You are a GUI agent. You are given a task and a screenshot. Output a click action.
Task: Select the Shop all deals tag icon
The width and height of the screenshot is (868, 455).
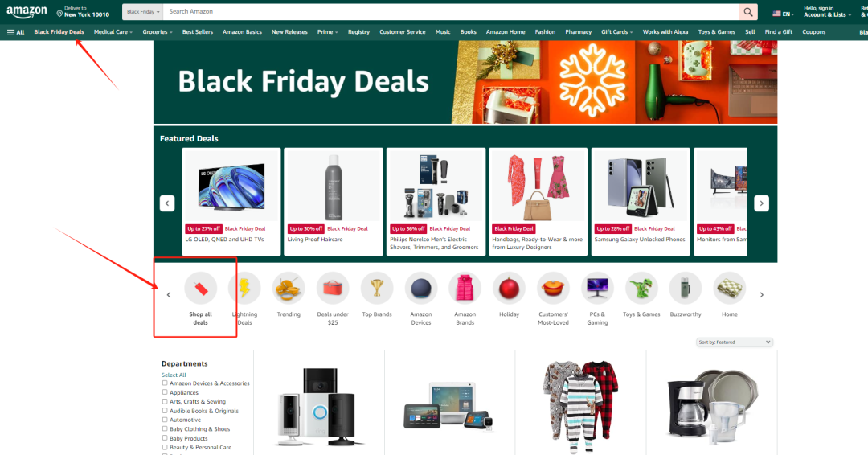click(x=200, y=289)
